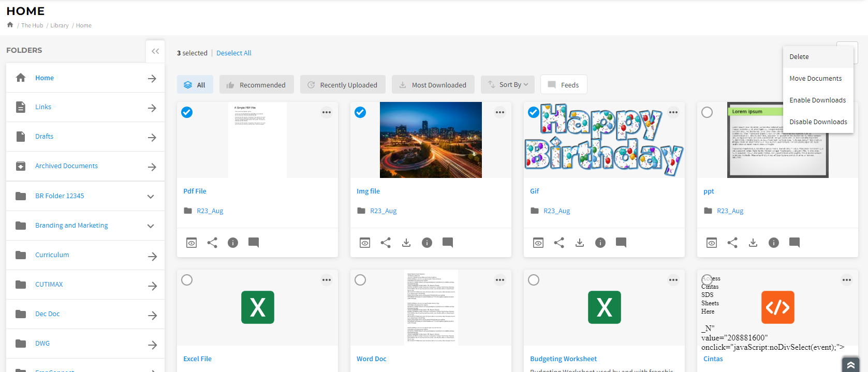The image size is (868, 372).
Task: Click the scroll-to-top arrow icon
Action: click(x=850, y=365)
